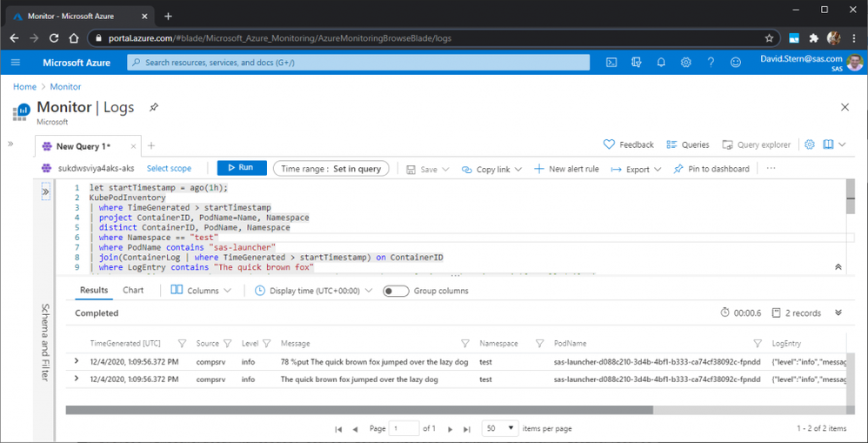Go to the last results page
This screenshot has height=443, width=868.
(x=467, y=428)
